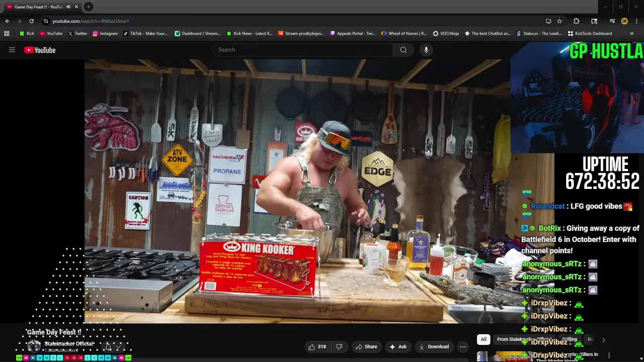The width and height of the screenshot is (644, 362).
Task: Open the Stalekracker Official channel avatar
Action: 34,346
